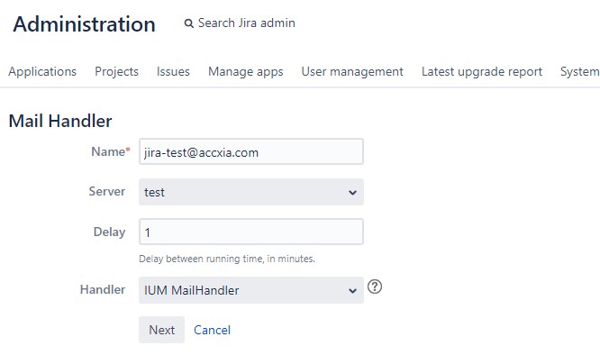The image size is (600, 364).
Task: Expand the Server dropdown showing test
Action: click(x=251, y=192)
